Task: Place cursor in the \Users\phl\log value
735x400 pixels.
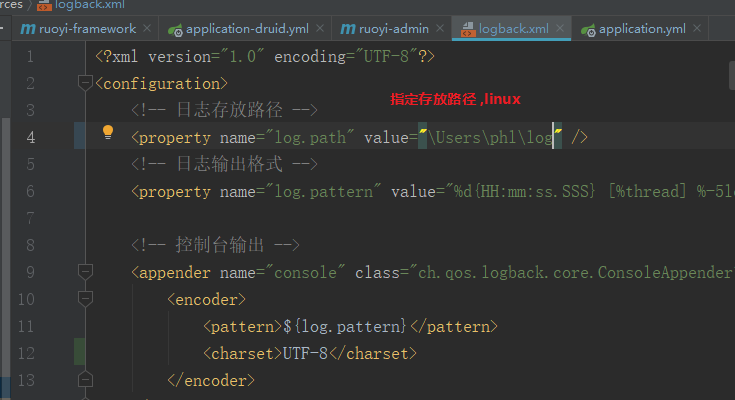Action: [490, 137]
